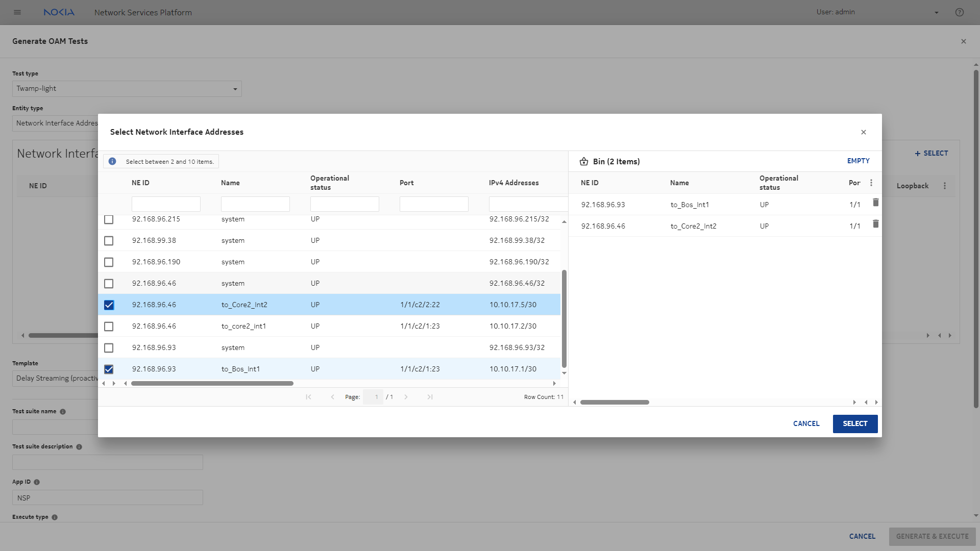Screen dimensions: 980x551
Task: Jump to last page arrow
Action: pyautogui.click(x=430, y=397)
